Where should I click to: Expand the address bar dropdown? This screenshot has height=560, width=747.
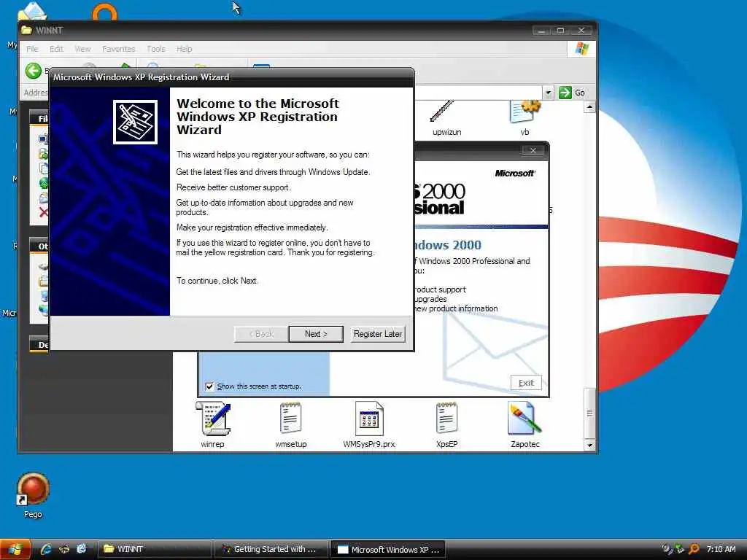(548, 93)
